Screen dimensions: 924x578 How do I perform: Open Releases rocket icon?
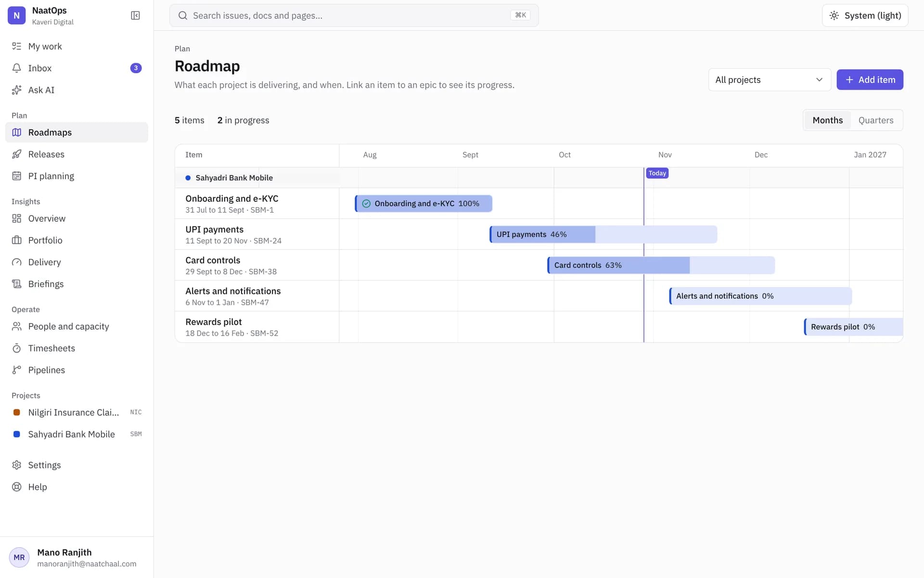17,154
